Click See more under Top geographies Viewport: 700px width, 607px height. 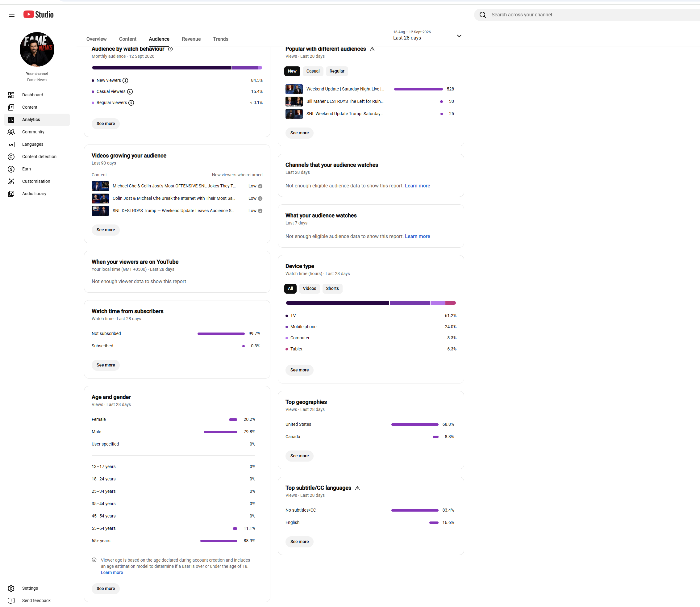point(299,456)
